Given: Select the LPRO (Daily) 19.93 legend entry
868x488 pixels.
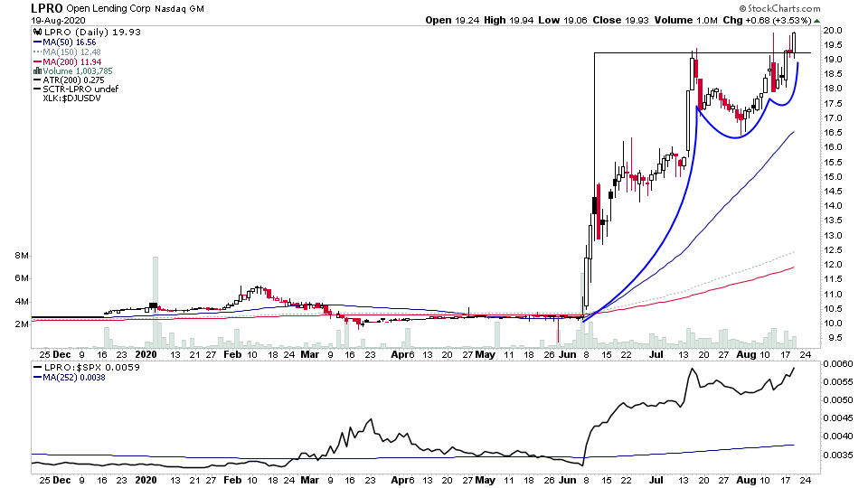Looking at the screenshot, I should click(92, 33).
